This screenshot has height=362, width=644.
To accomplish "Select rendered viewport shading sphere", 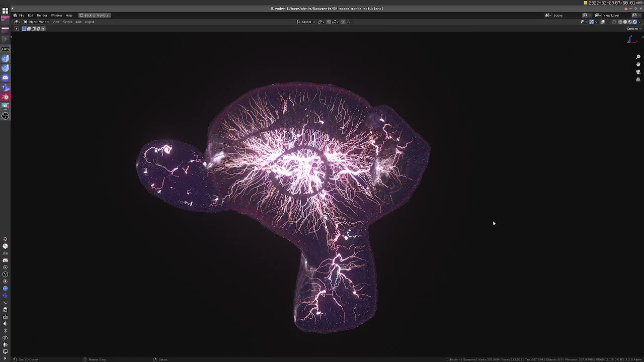I will [x=635, y=22].
